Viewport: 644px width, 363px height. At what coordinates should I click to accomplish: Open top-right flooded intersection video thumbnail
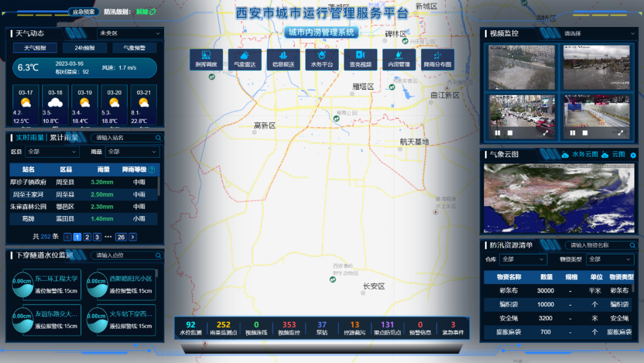pos(596,67)
